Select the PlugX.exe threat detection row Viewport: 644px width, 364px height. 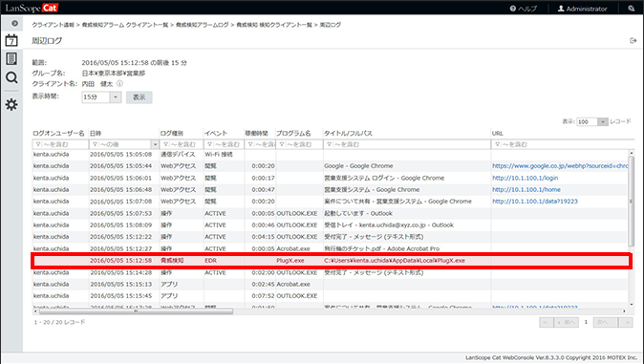(331, 261)
